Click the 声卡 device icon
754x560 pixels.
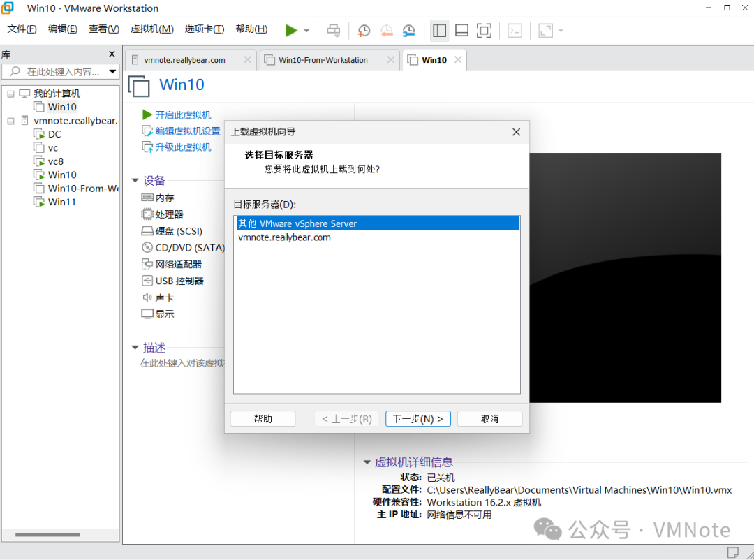pos(147,297)
